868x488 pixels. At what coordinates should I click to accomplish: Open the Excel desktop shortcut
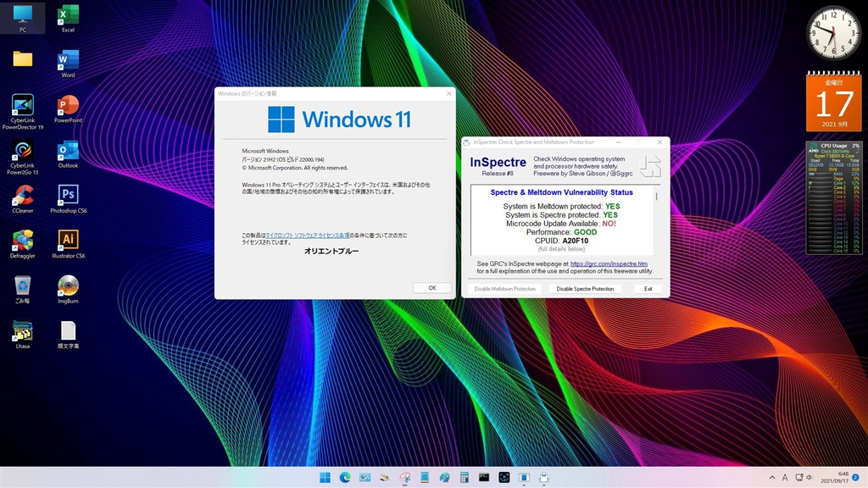(68, 18)
